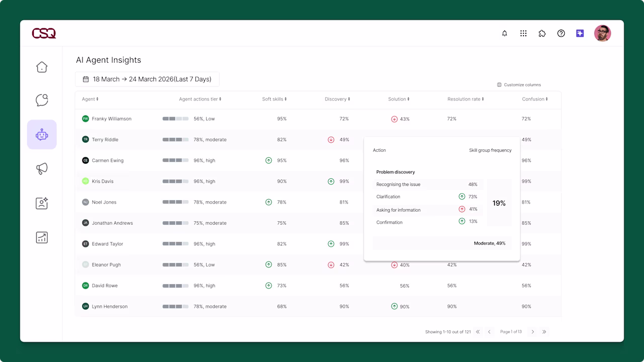Select Kris Davis row name
Image resolution: width=644 pixels, height=362 pixels.
point(103,182)
